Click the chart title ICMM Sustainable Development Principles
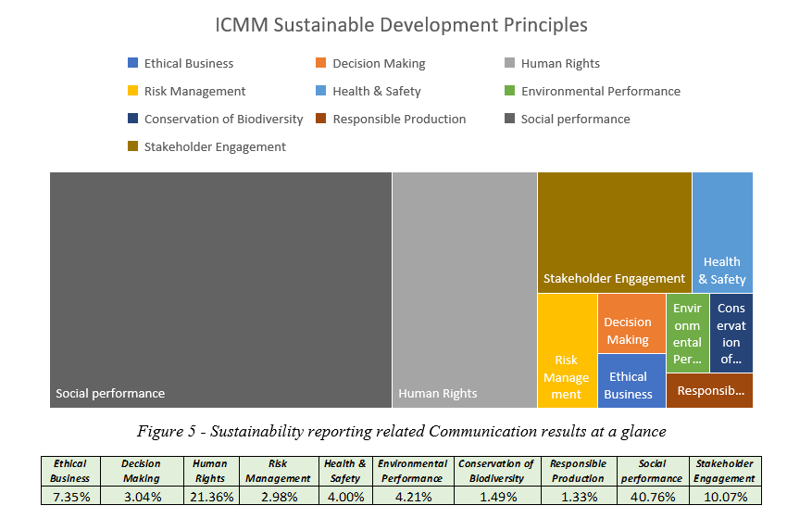This screenshot has height=531, width=812. (401, 25)
